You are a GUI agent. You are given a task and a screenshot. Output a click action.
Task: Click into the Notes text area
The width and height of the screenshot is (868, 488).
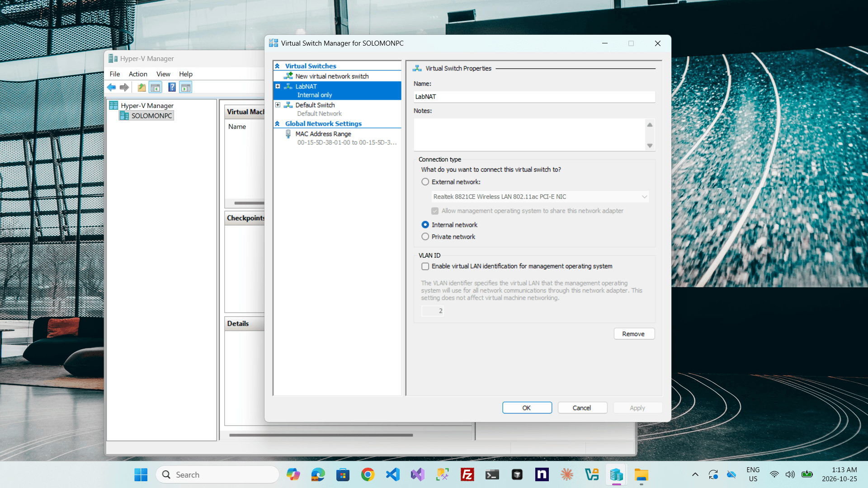point(529,135)
